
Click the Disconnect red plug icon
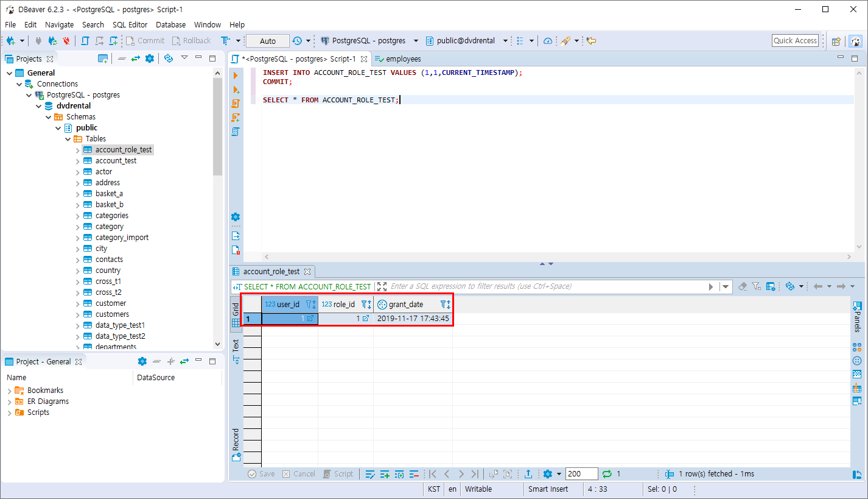(66, 41)
